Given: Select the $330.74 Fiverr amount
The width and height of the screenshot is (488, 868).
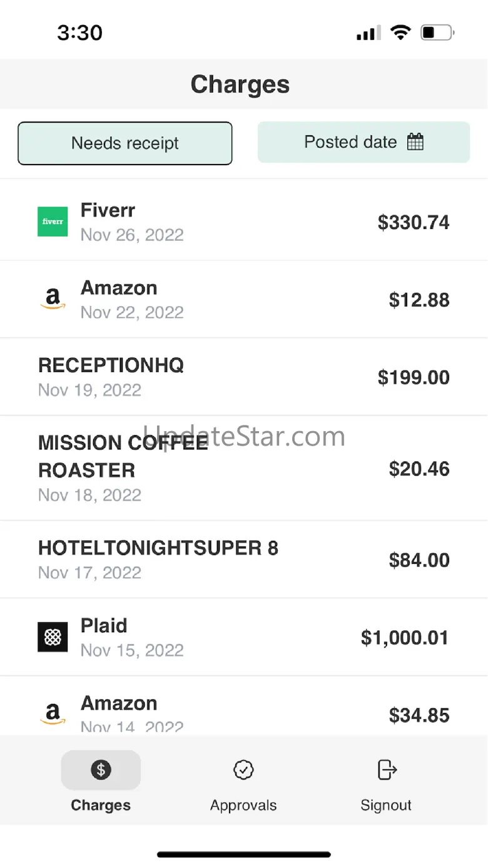Looking at the screenshot, I should click(x=414, y=222).
